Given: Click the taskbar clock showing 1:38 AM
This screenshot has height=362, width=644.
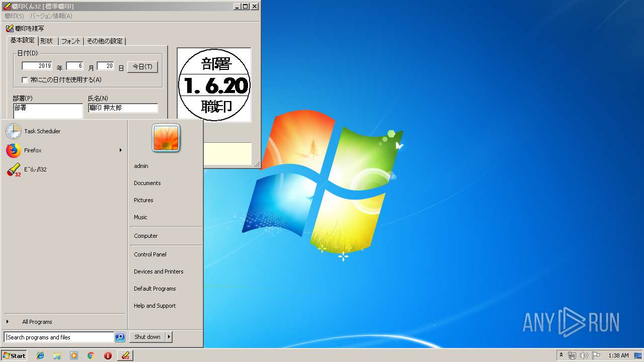Looking at the screenshot, I should [x=618, y=355].
